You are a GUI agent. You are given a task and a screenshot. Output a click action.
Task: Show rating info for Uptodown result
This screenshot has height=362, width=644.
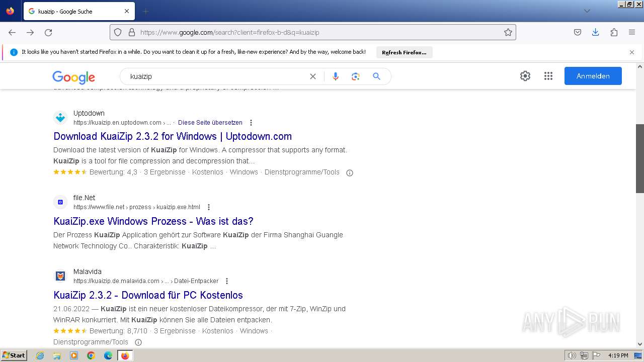coord(350,172)
